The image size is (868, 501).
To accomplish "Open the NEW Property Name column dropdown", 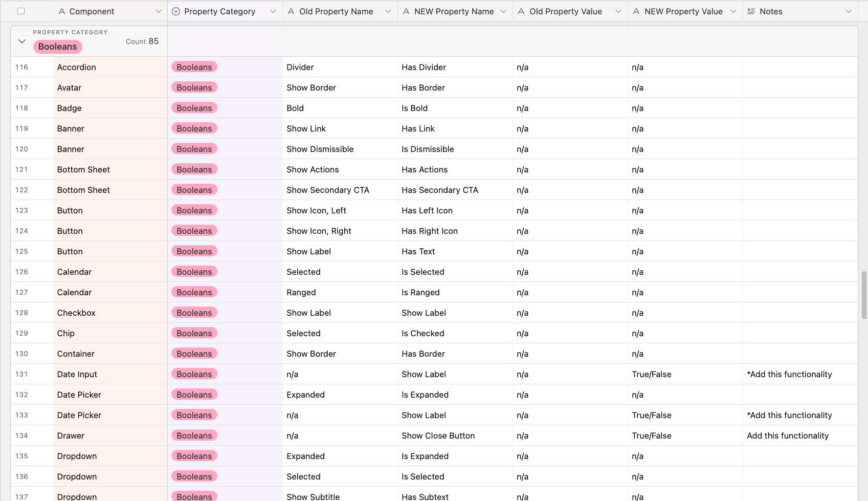I will click(503, 11).
